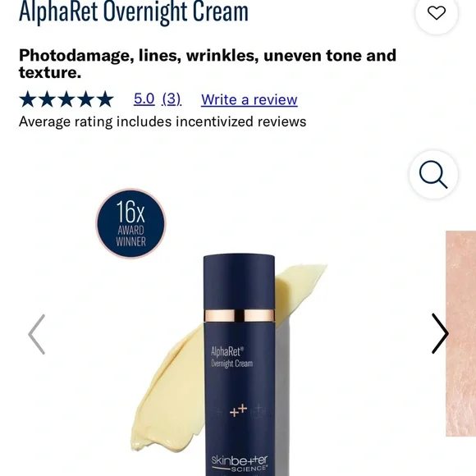Screen dimensions: 476x476
Task: Click the AlphaRet Overnight Cream title
Action: tap(134, 11)
